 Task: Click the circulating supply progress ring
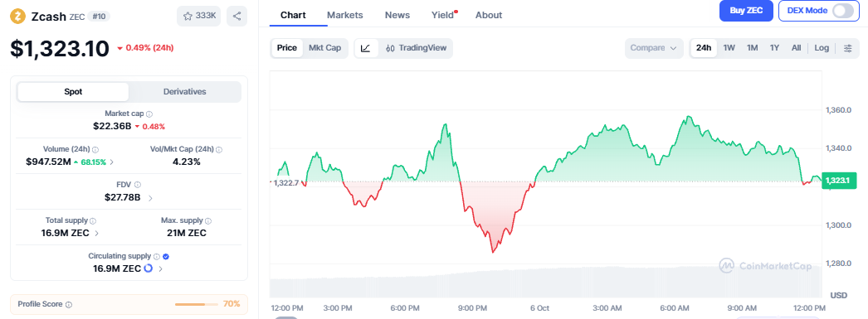click(148, 268)
